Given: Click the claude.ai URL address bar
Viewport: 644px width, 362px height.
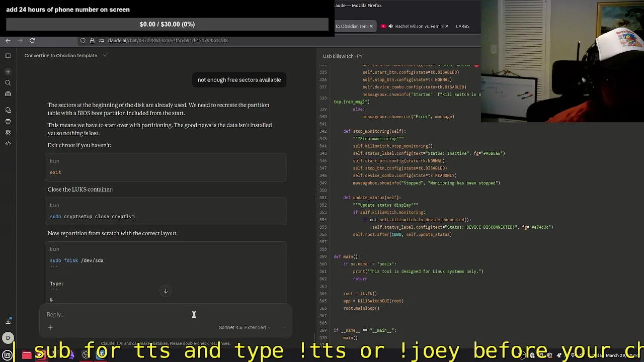Looking at the screenshot, I should click(167, 40).
